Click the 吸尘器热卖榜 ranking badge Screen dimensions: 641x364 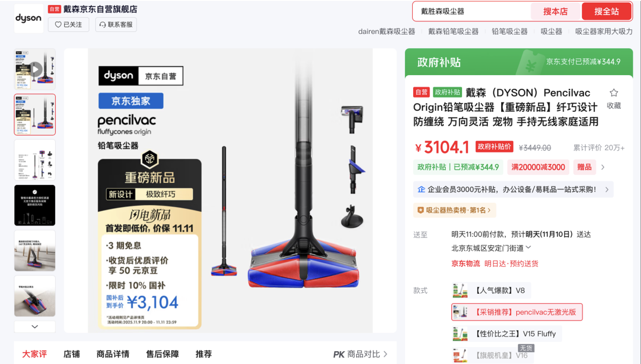(x=454, y=210)
